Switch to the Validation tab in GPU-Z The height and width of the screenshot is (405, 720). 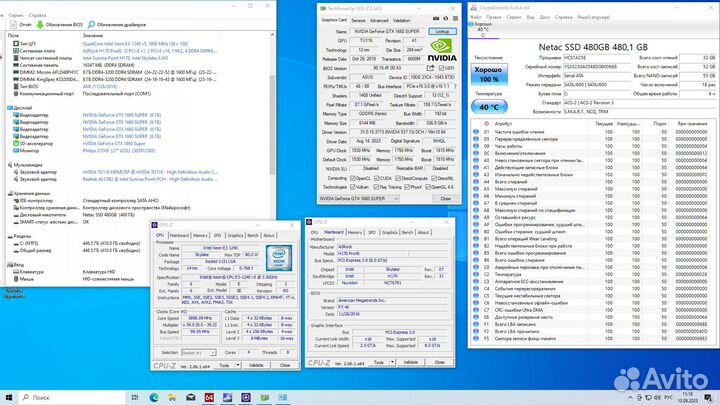[x=401, y=20]
